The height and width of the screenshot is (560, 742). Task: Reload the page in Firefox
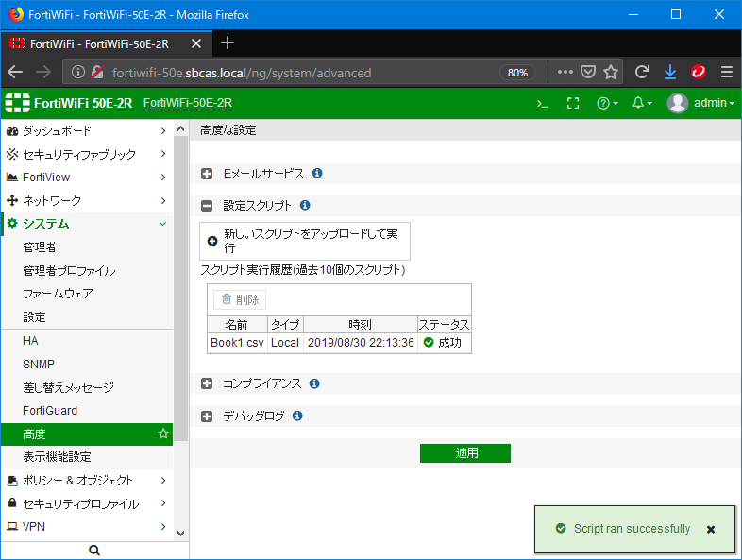tap(642, 72)
